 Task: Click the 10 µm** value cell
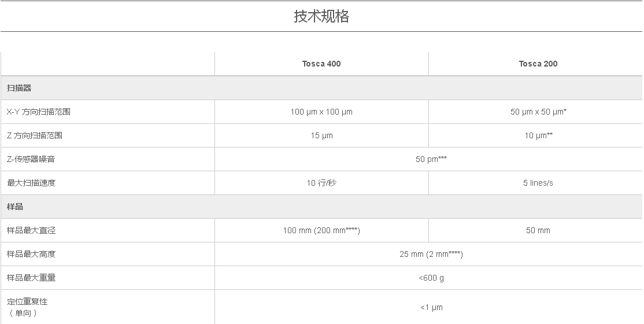tap(538, 135)
